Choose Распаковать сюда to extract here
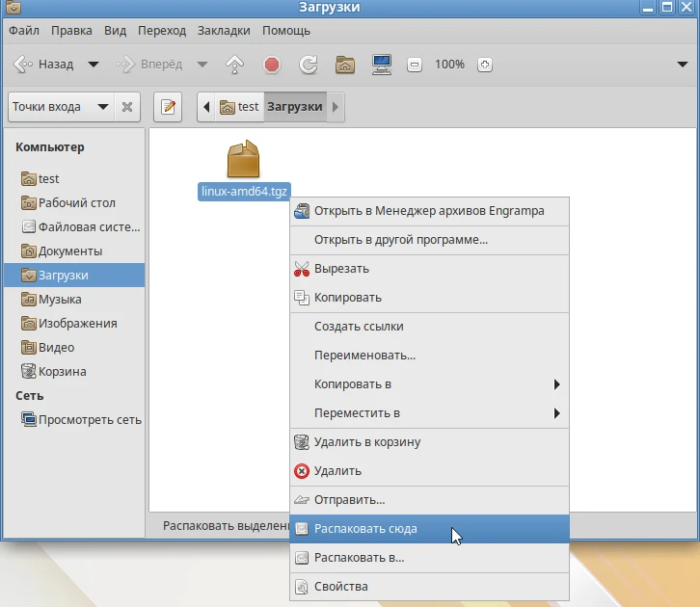The image size is (700, 607). 429,529
